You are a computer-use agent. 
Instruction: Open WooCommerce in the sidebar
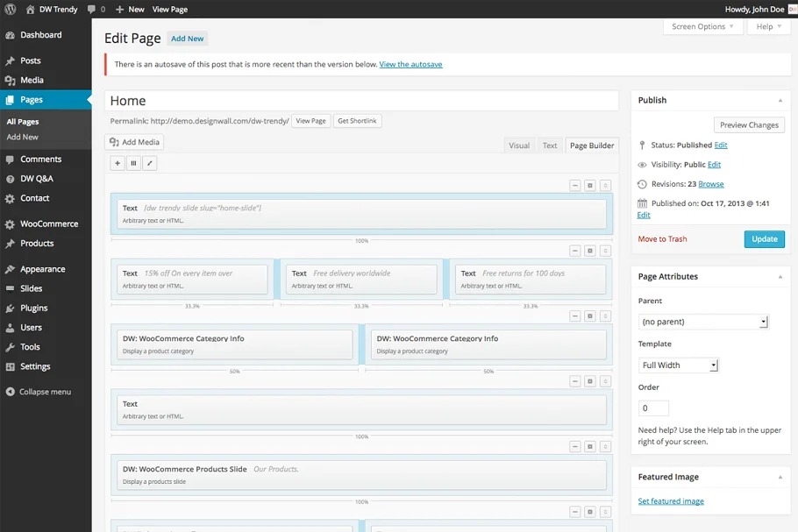coord(49,224)
